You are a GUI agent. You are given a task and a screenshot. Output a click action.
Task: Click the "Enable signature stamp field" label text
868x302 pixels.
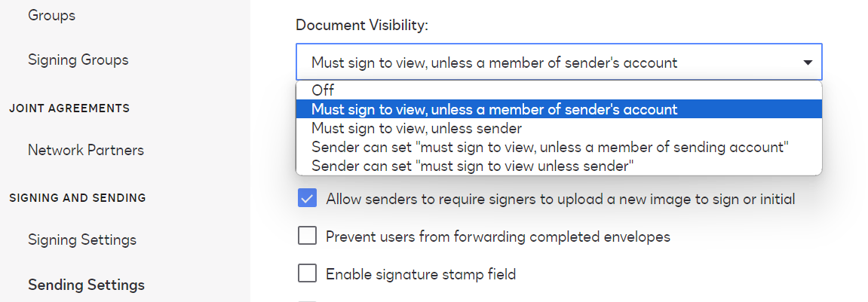420,274
